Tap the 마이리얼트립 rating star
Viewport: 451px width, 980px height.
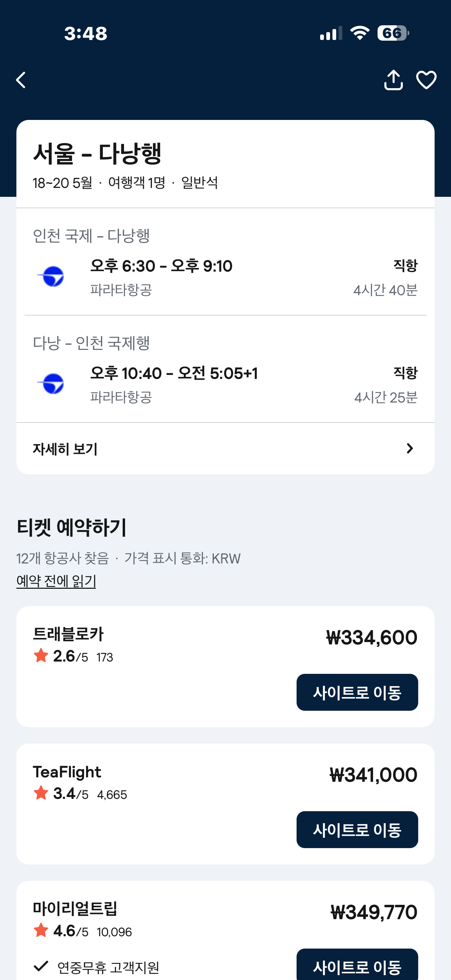[41, 930]
